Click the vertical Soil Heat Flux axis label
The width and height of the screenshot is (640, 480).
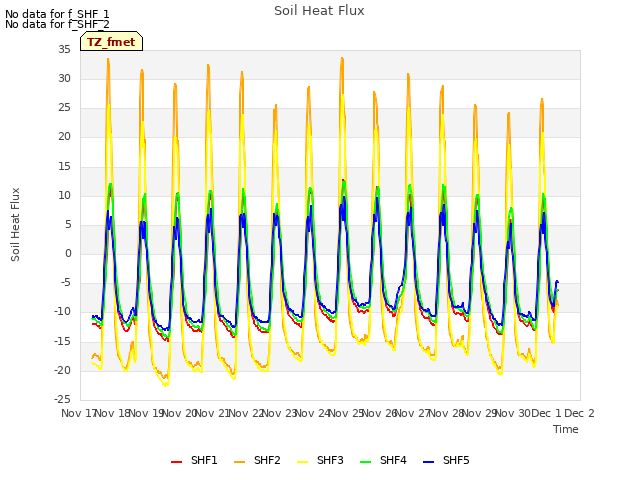click(x=15, y=224)
